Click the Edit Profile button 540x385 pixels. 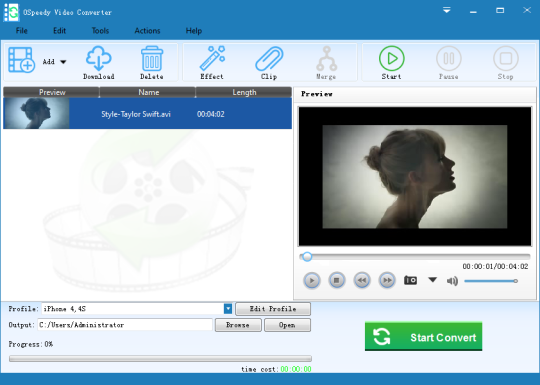pos(273,309)
